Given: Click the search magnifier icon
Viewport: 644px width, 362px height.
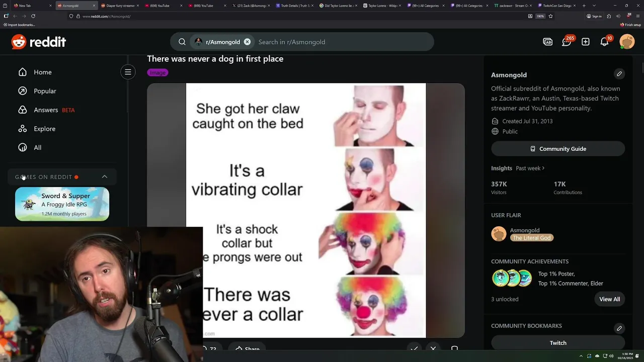Looking at the screenshot, I should [182, 42].
